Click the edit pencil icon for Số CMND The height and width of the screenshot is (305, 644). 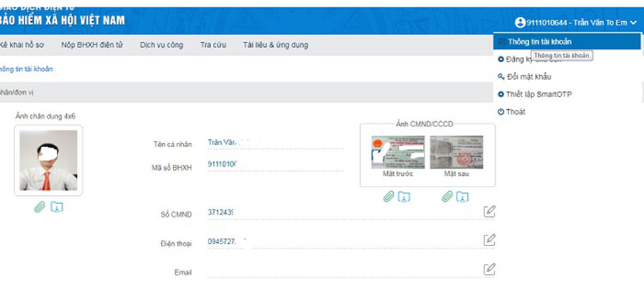point(489,212)
